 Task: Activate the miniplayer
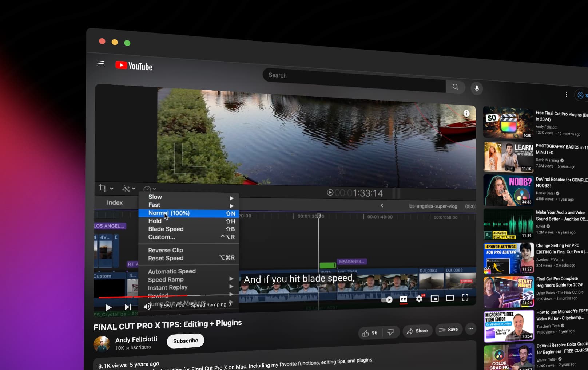click(x=434, y=298)
